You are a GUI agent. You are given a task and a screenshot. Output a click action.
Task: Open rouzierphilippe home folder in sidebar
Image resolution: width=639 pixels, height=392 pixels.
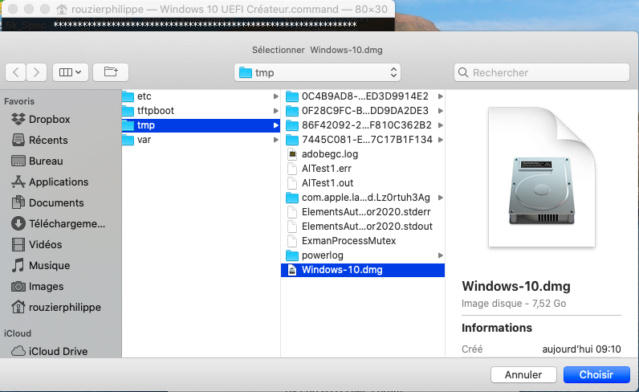tap(56, 307)
